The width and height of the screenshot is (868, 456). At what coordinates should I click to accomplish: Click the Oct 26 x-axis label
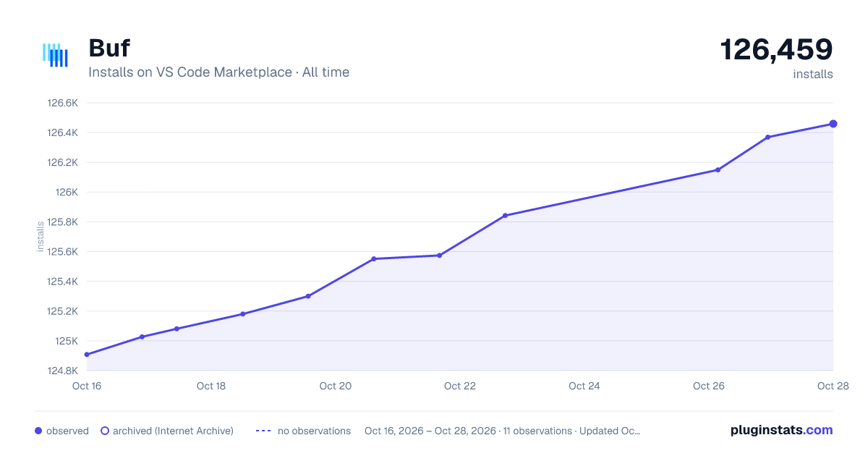(x=709, y=386)
